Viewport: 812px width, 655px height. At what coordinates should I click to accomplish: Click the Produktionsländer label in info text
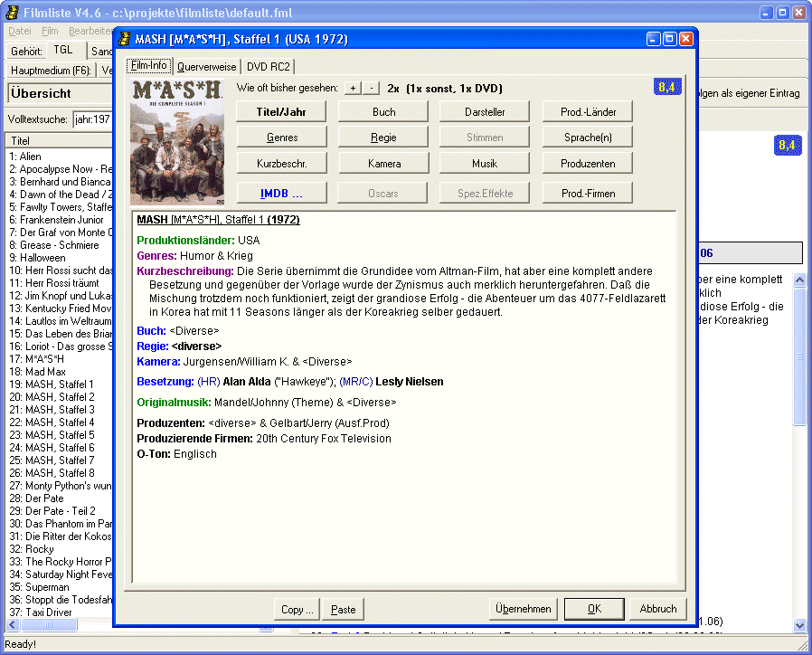[185, 241]
